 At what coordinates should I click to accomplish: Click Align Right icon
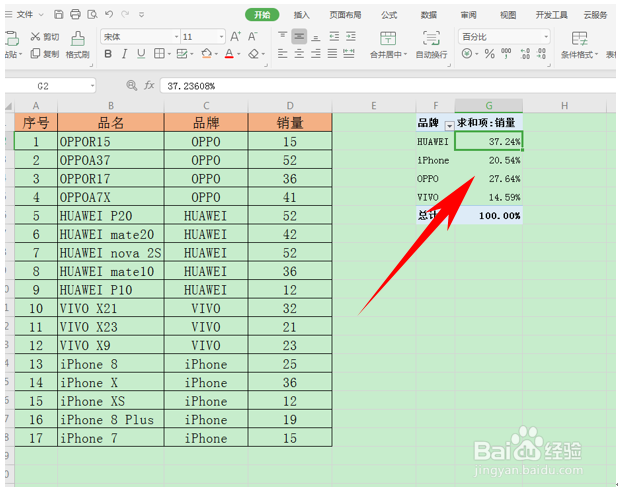pos(316,54)
